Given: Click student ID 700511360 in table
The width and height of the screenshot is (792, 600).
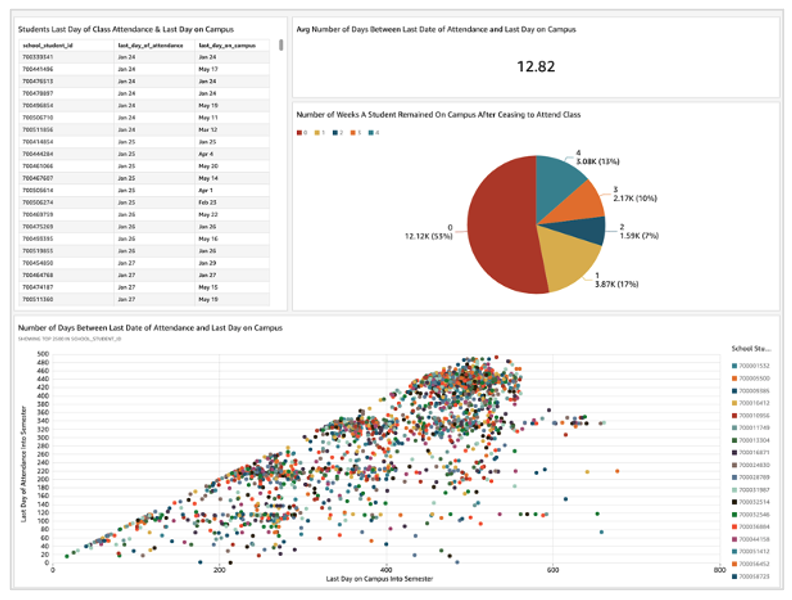Looking at the screenshot, I should coord(37,299).
